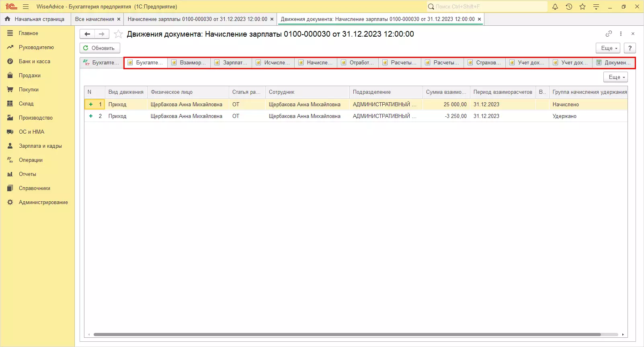Sort by the Физическое лицо column header
This screenshot has height=347, width=644.
click(188, 92)
